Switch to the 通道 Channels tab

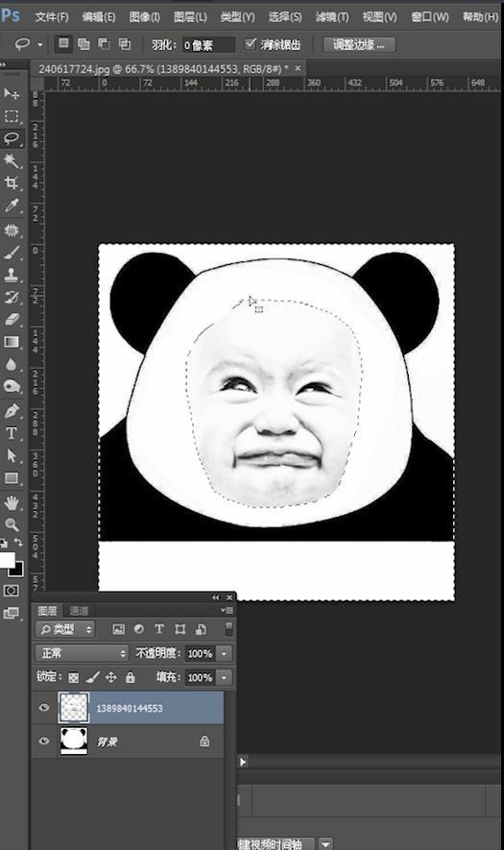click(79, 611)
